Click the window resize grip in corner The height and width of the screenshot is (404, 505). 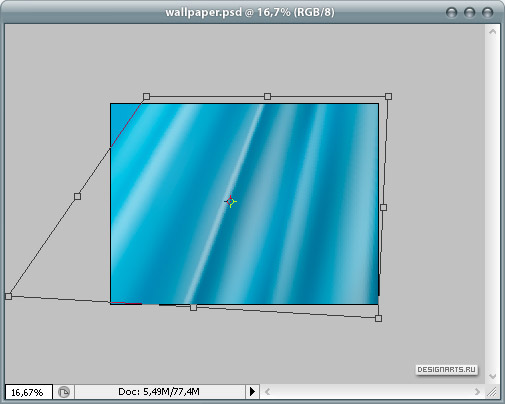point(492,392)
